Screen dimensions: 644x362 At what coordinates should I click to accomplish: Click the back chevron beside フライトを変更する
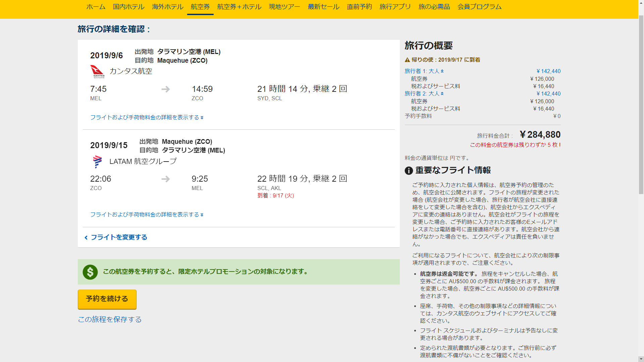point(86,238)
